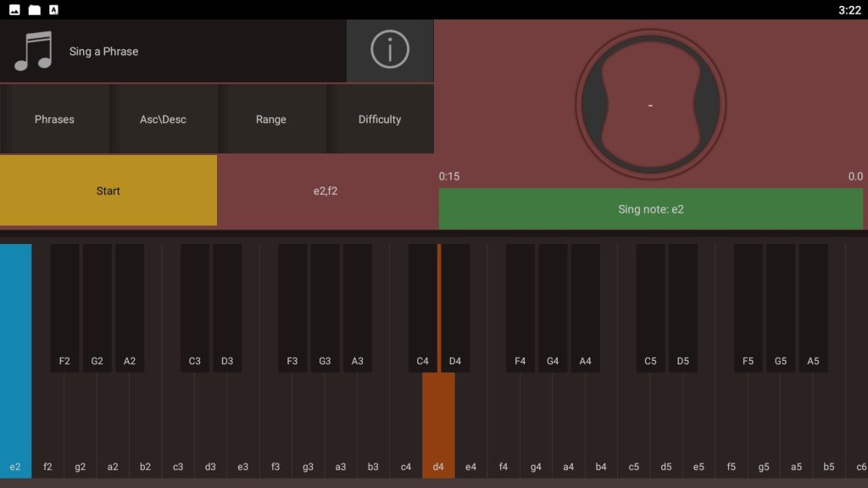Click the 3:22 clock
The width and height of the screenshot is (868, 488).
pyautogui.click(x=849, y=10)
